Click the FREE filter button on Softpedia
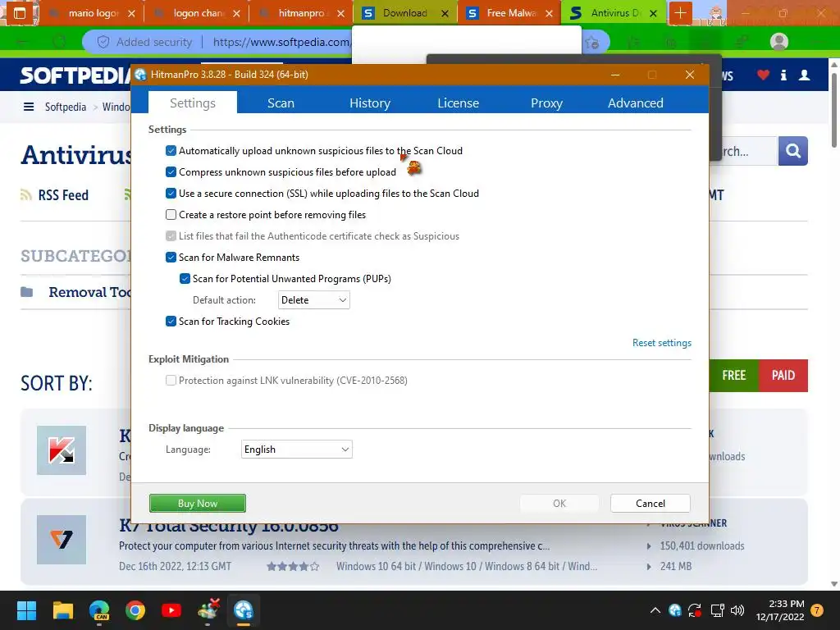Image resolution: width=840 pixels, height=630 pixels. [734, 376]
